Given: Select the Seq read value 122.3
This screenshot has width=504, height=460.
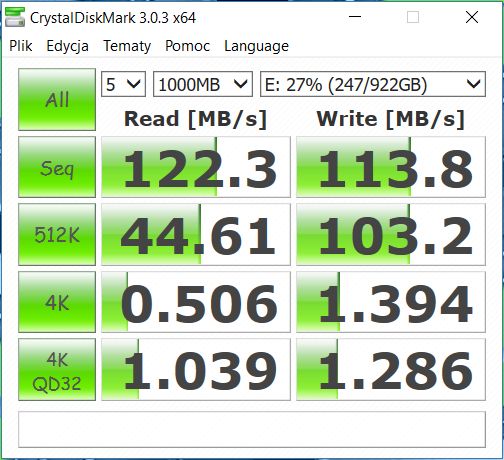Looking at the screenshot, I should click(x=196, y=167).
